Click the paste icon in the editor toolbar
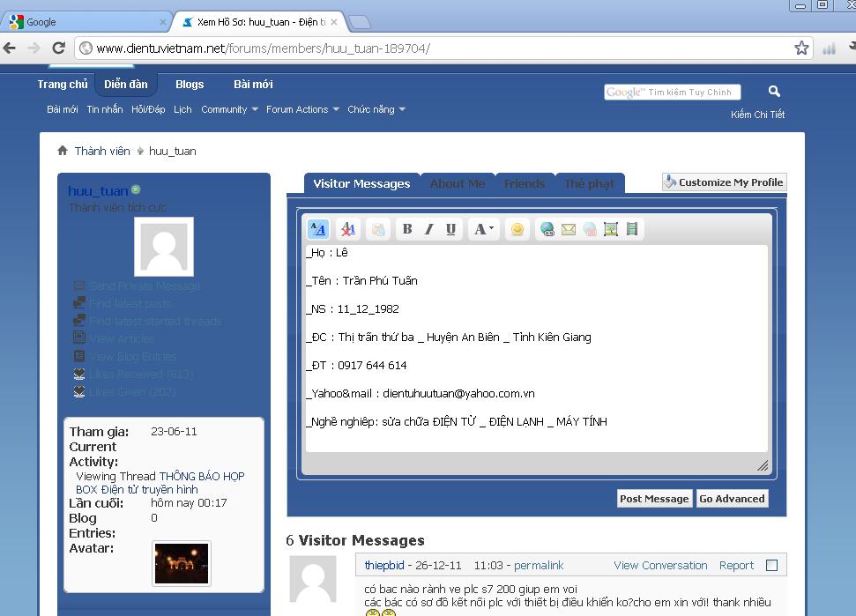Viewport: 856px width, 616px height. pyautogui.click(x=378, y=229)
